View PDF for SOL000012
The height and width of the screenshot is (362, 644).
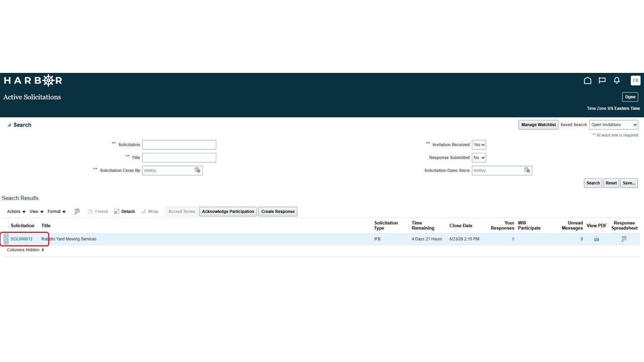click(x=596, y=239)
